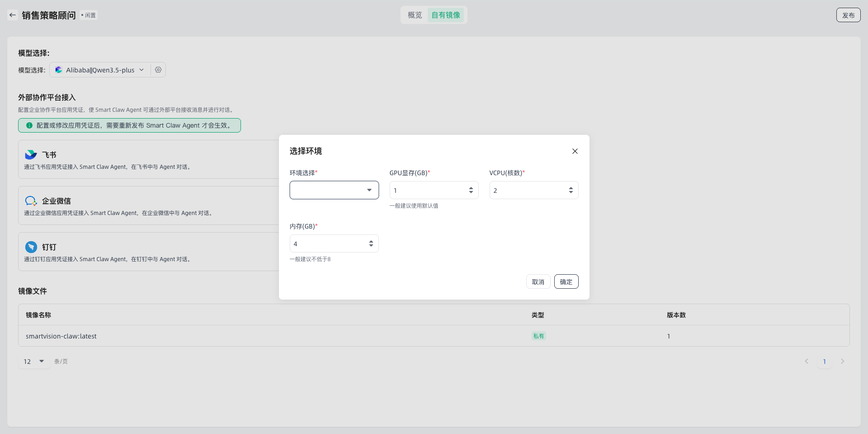Expand the 环境选择 dropdown
Image resolution: width=868 pixels, height=434 pixels.
coord(334,190)
